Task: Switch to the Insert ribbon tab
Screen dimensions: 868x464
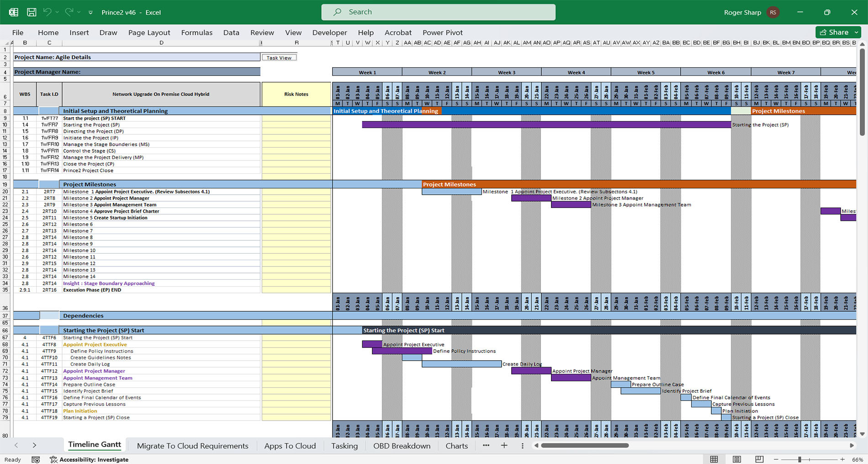Action: (x=79, y=32)
